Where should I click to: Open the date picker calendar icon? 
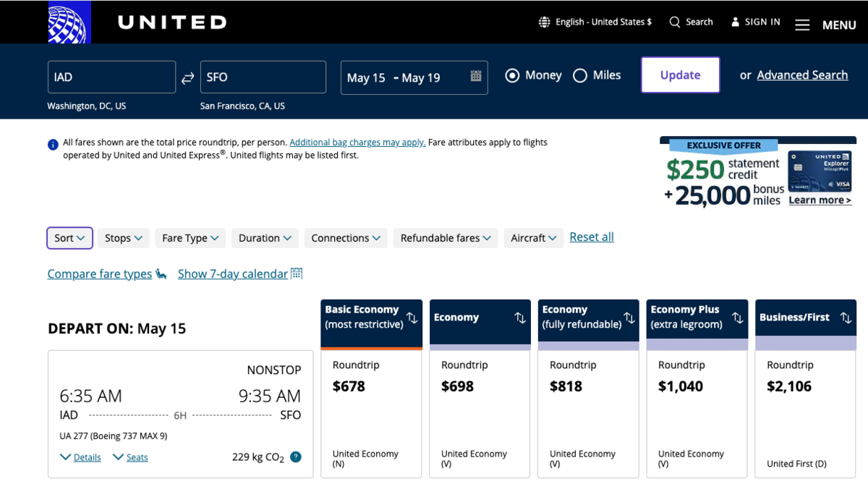pos(476,76)
